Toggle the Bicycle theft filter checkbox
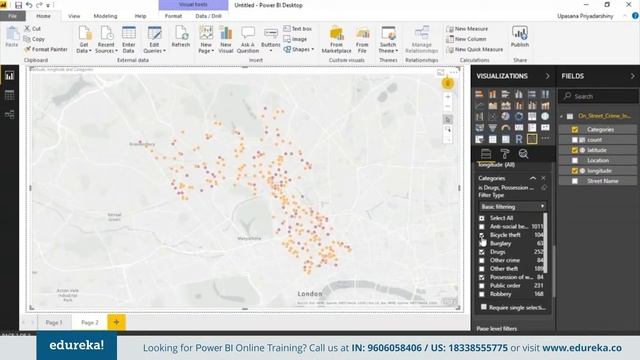 point(482,235)
